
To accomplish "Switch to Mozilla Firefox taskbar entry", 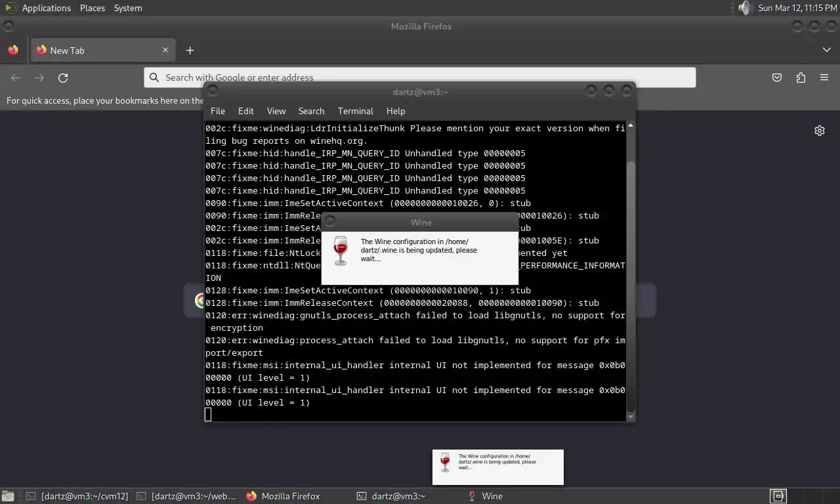I will click(x=283, y=496).
